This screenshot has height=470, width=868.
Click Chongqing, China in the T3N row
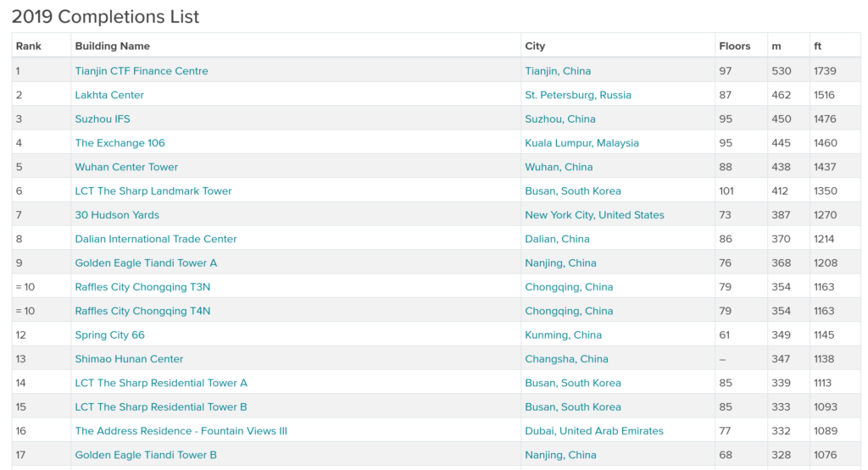pyautogui.click(x=569, y=287)
